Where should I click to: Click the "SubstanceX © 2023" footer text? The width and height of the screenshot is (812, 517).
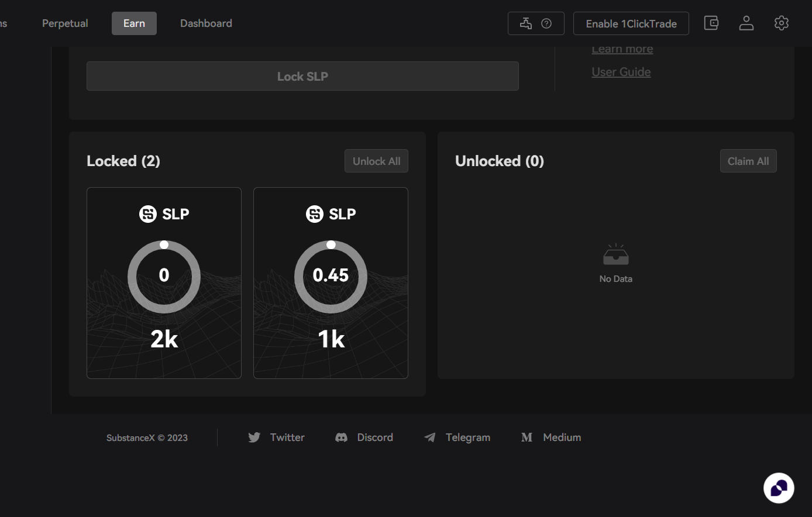147,437
